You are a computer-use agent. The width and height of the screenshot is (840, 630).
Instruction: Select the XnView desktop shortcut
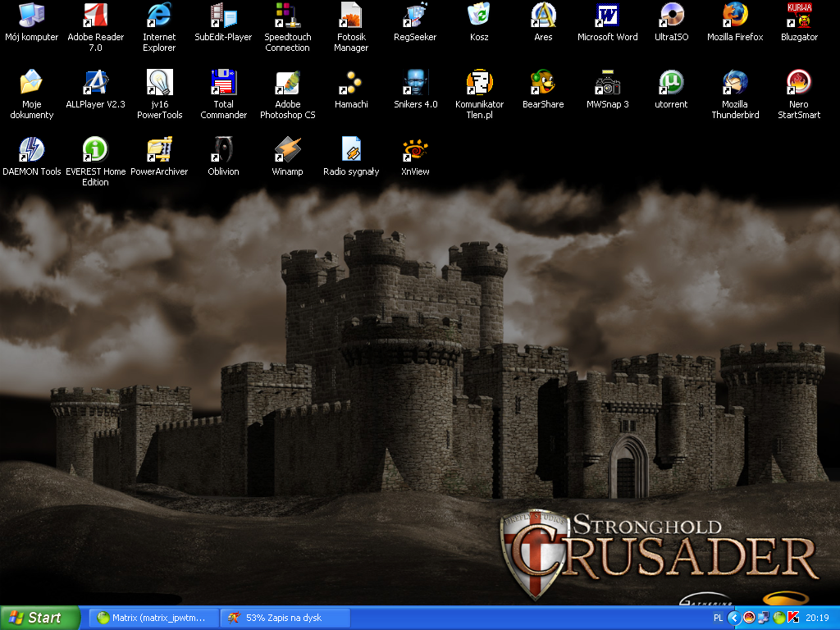click(x=415, y=150)
